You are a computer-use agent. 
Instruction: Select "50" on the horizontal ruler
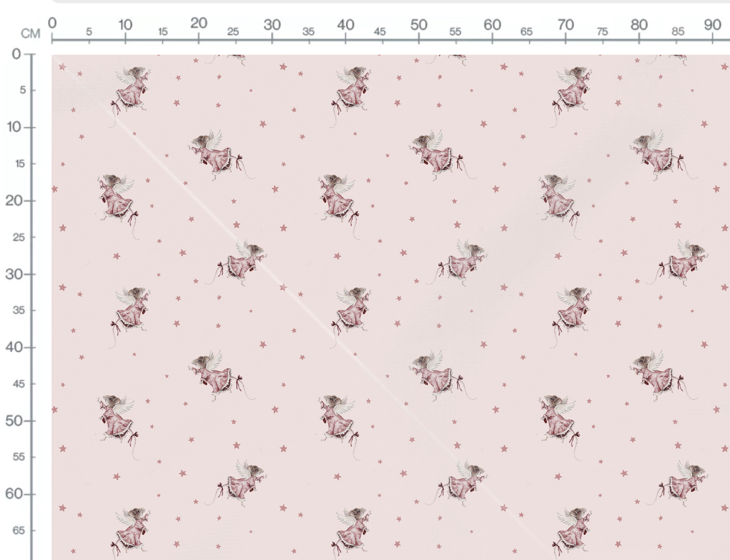coord(418,25)
